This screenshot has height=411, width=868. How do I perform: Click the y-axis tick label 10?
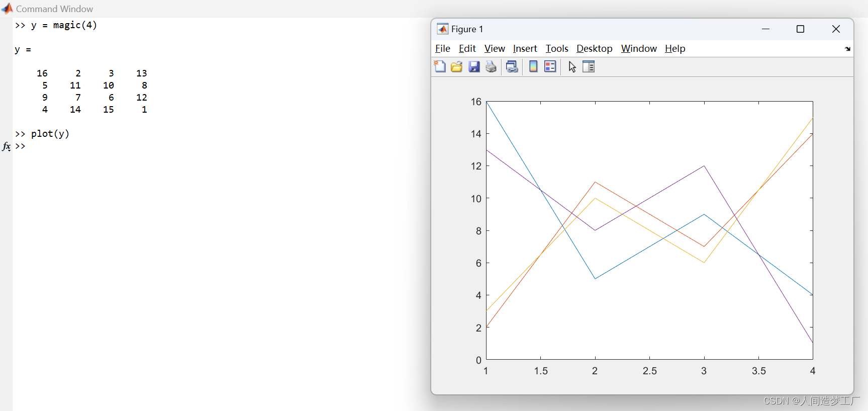[476, 199]
